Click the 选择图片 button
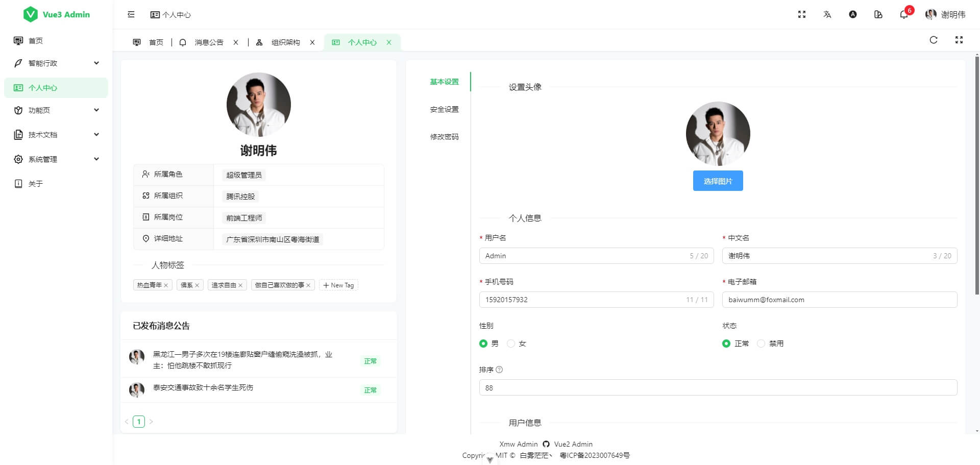The height and width of the screenshot is (465, 980). (718, 181)
